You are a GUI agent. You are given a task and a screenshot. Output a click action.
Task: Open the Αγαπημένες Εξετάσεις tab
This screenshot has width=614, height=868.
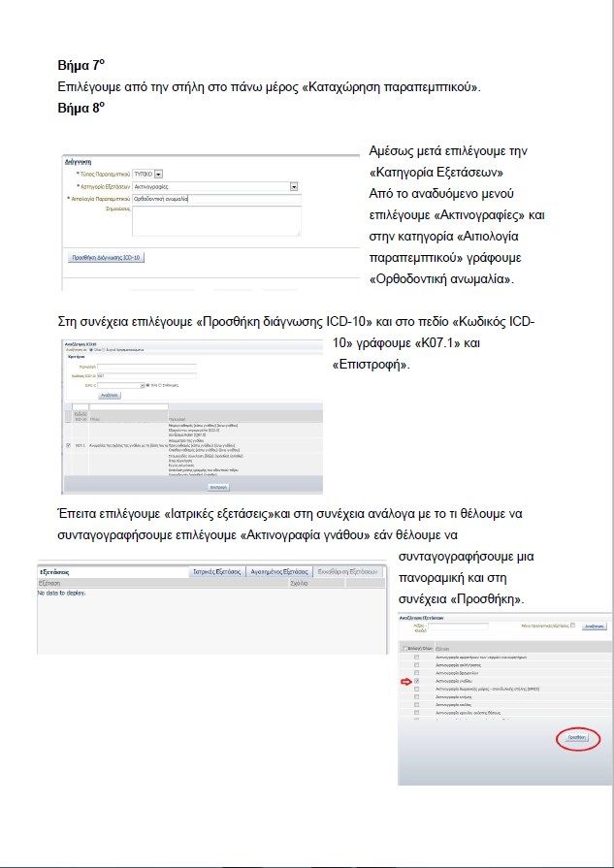(x=278, y=571)
